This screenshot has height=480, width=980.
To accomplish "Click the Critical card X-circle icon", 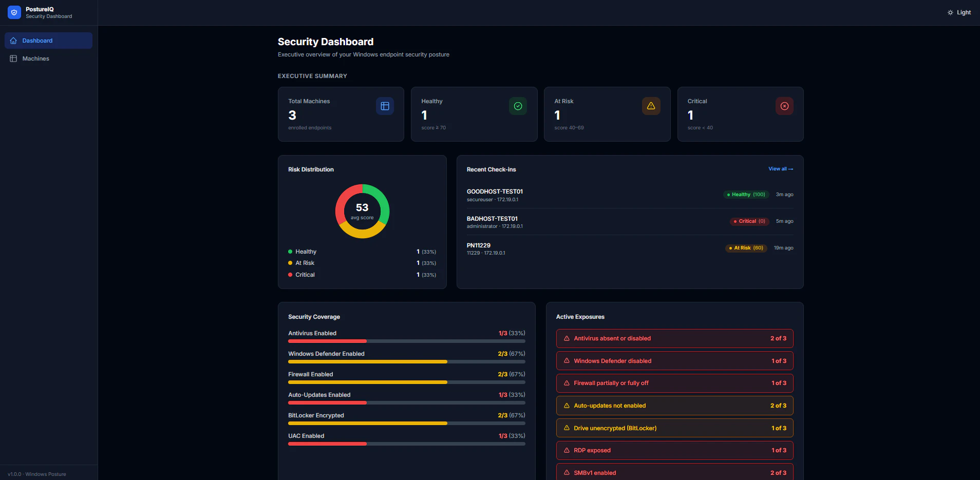I will tap(784, 106).
